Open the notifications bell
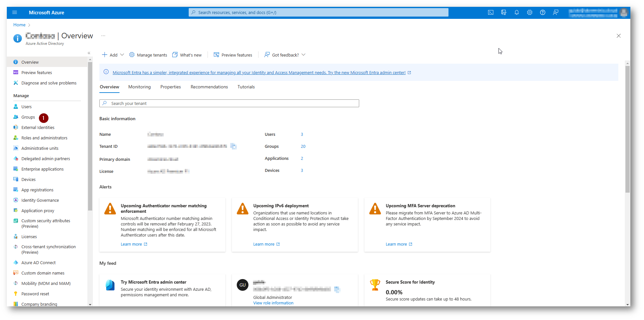Screen dimensions: 644x320 point(517,13)
